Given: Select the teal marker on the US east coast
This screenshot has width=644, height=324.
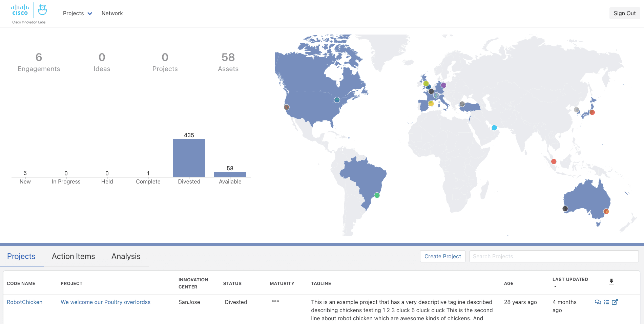Looking at the screenshot, I should tap(336, 100).
